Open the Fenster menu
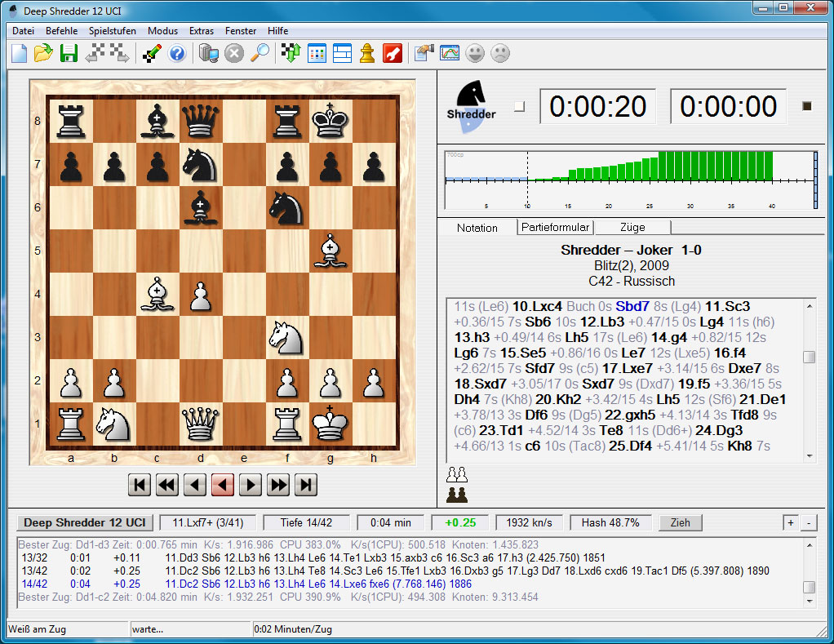 (x=241, y=31)
